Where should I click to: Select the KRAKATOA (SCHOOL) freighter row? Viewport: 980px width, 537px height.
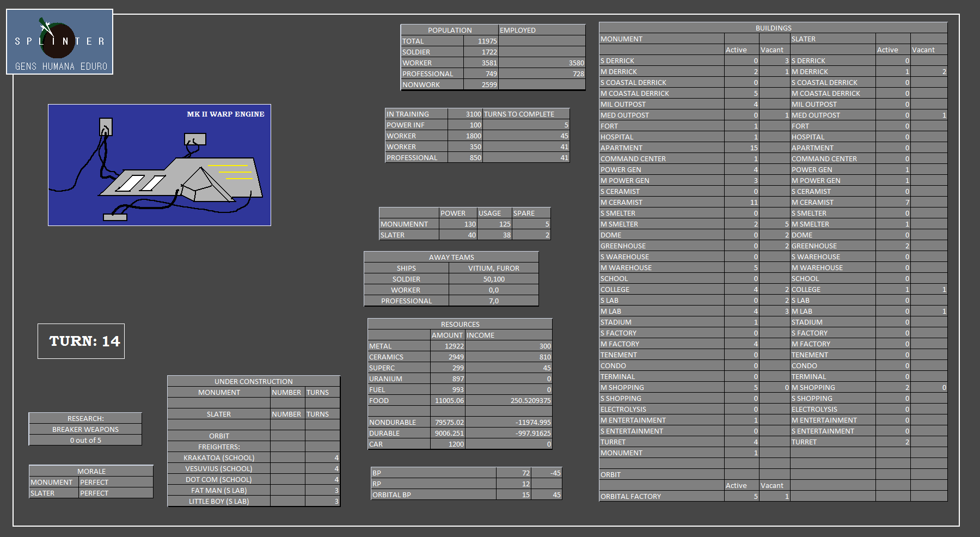pos(219,458)
